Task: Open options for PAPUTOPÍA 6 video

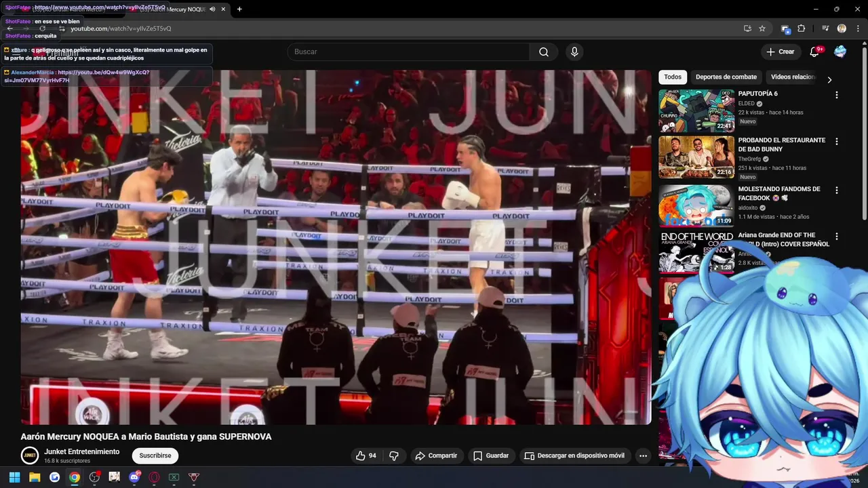Action: 836,96
